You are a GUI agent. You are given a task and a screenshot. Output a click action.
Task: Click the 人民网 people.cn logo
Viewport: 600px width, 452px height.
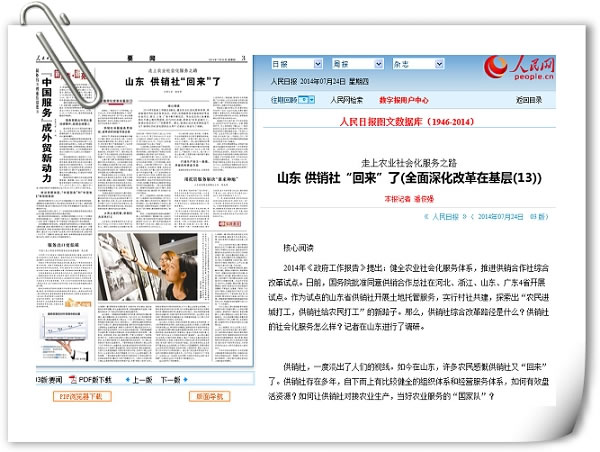click(x=519, y=68)
